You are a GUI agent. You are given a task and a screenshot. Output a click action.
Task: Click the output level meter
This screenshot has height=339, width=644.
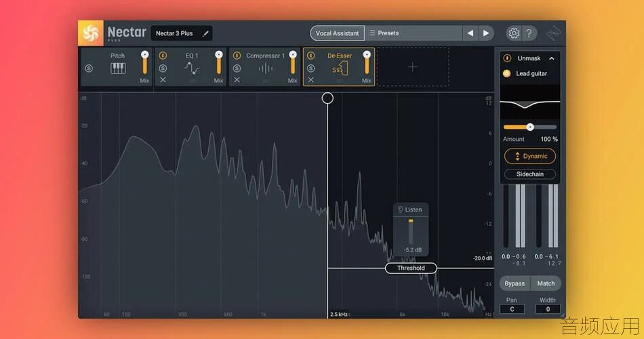(x=548, y=216)
